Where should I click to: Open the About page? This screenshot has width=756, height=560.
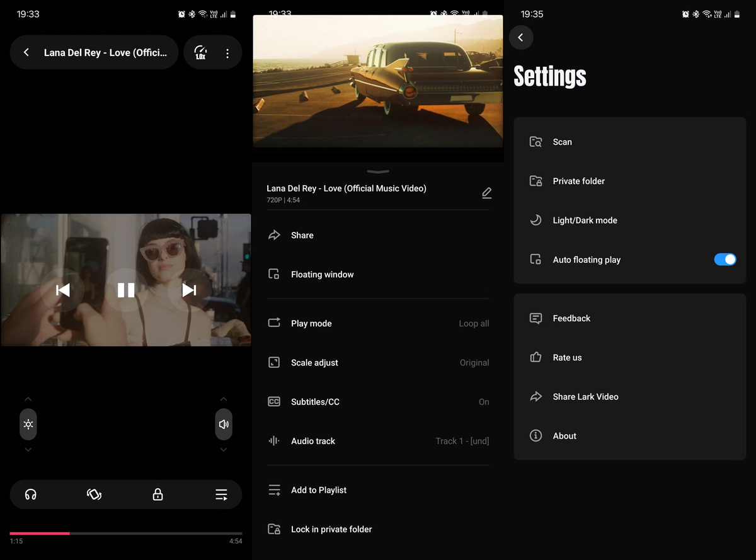point(630,436)
